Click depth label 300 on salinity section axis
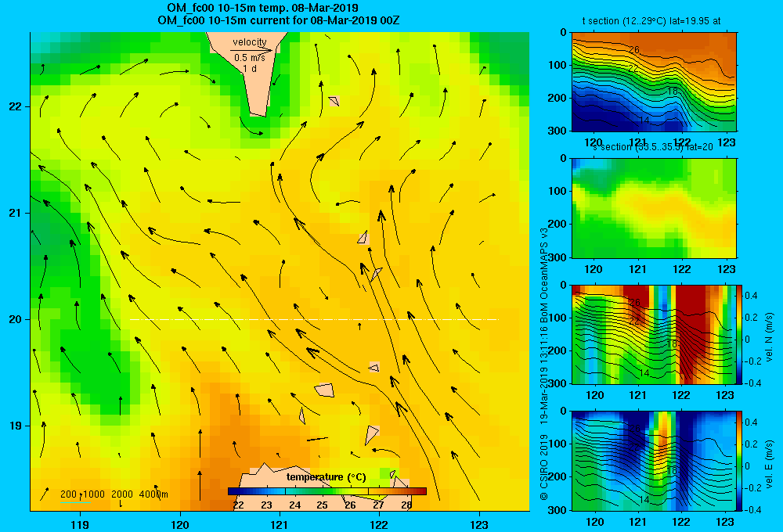The image size is (783, 532). click(557, 257)
